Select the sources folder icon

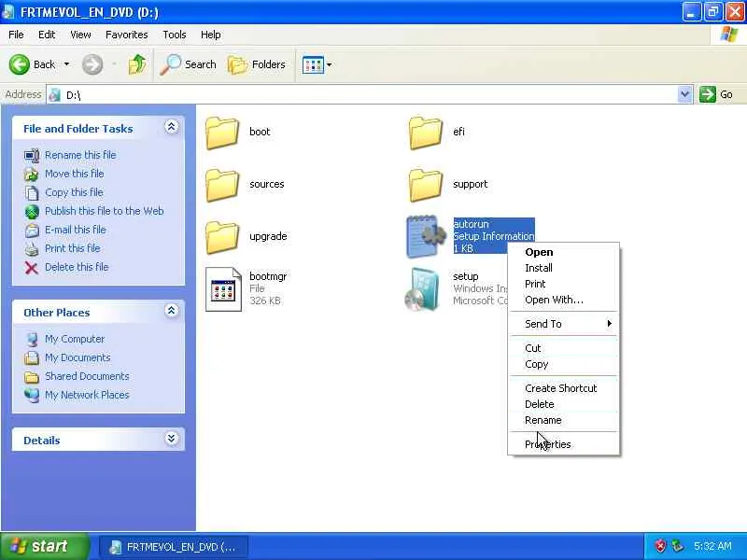pyautogui.click(x=222, y=185)
